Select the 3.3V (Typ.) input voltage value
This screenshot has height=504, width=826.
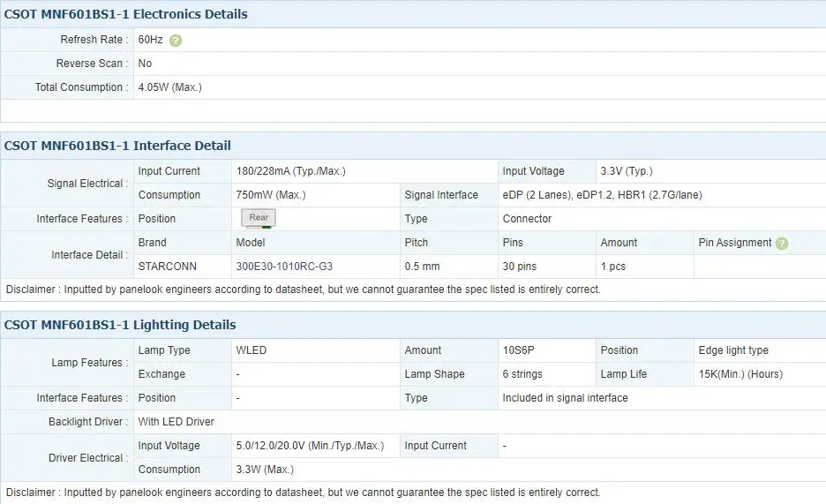click(x=627, y=171)
